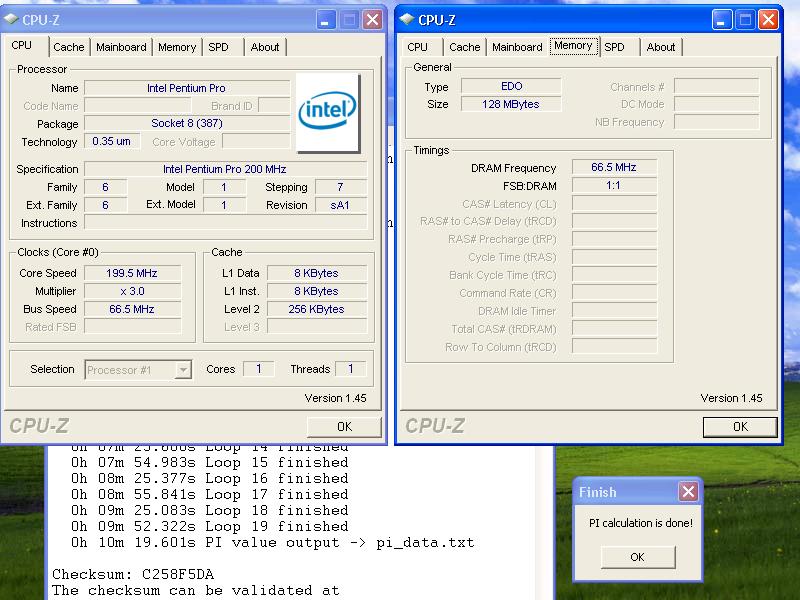Screen dimensions: 800x600
Task: Open About tab in right CPU-Z window
Action: (x=661, y=47)
